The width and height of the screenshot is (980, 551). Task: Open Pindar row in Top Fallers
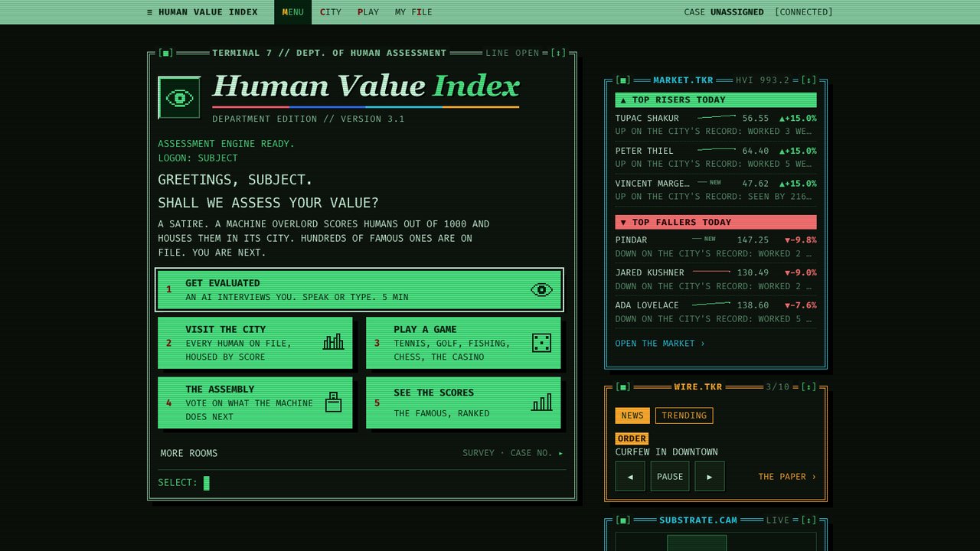[716, 246]
